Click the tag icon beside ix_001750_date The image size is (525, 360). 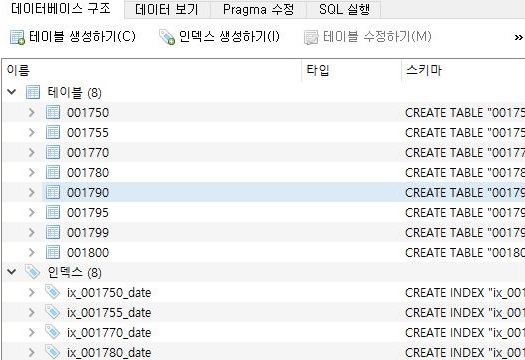point(53,292)
